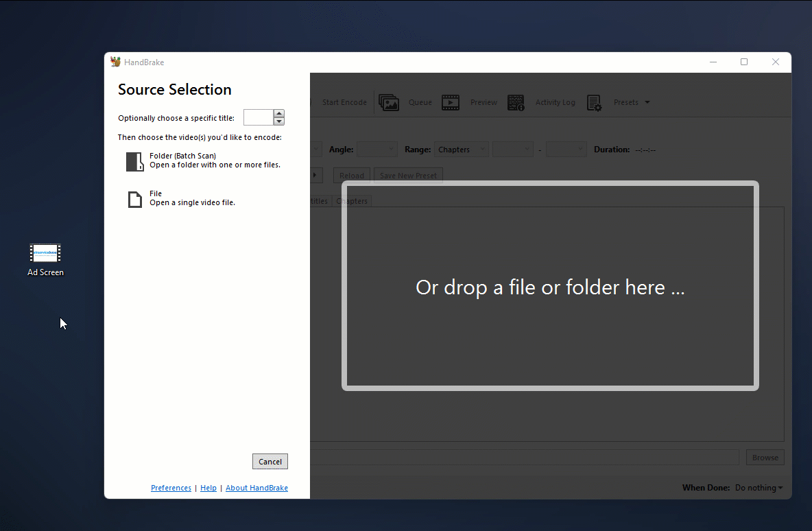Screen dimensions: 812x531
Task: Open the Preferences link
Action: 171,488
